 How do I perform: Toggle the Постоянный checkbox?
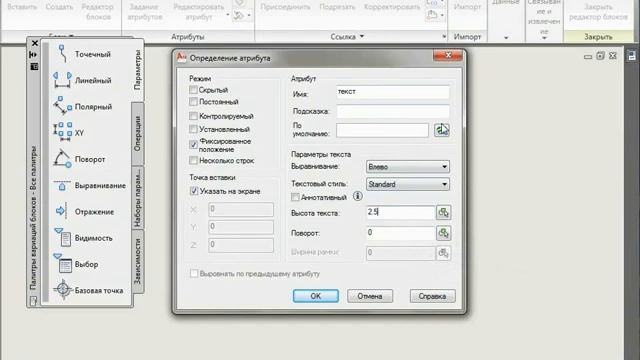pyautogui.click(x=193, y=102)
